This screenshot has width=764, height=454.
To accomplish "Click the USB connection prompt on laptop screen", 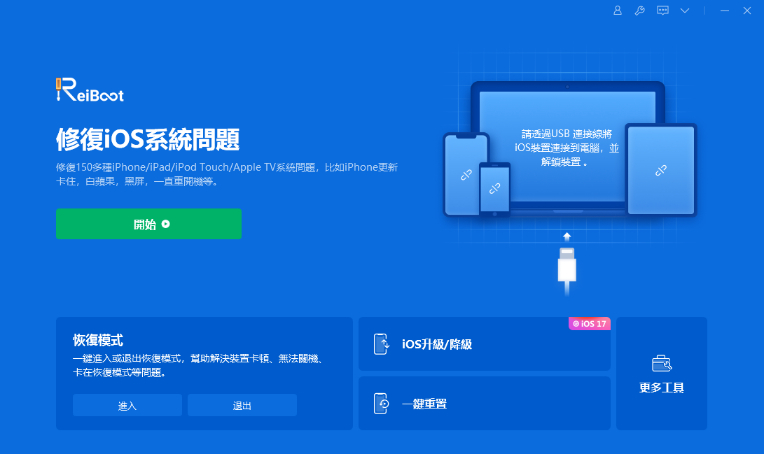I will (x=566, y=147).
